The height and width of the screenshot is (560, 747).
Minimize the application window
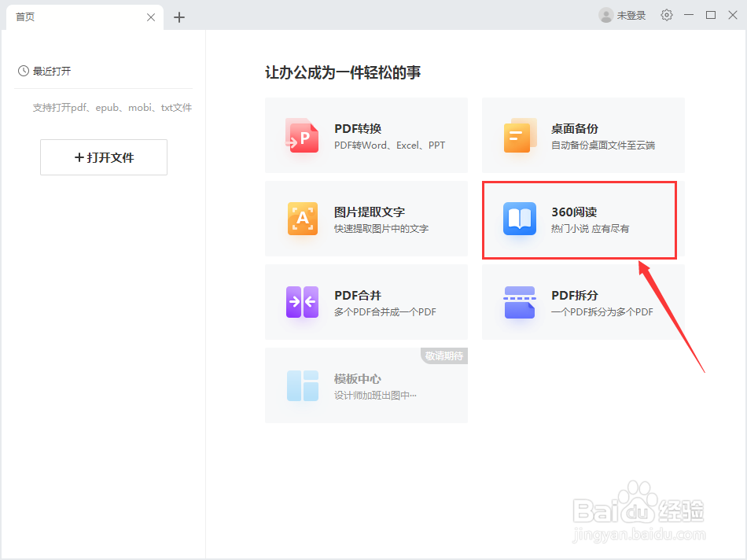click(x=689, y=15)
